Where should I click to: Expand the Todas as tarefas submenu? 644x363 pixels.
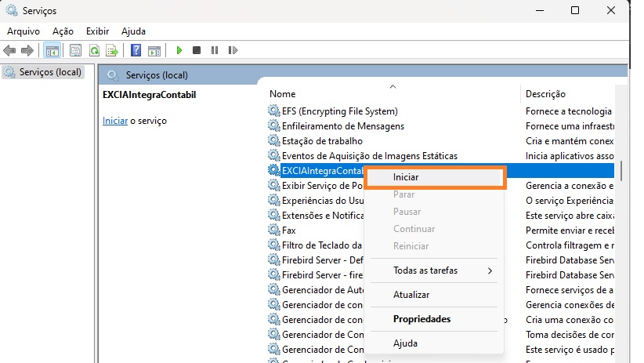pyautogui.click(x=443, y=270)
